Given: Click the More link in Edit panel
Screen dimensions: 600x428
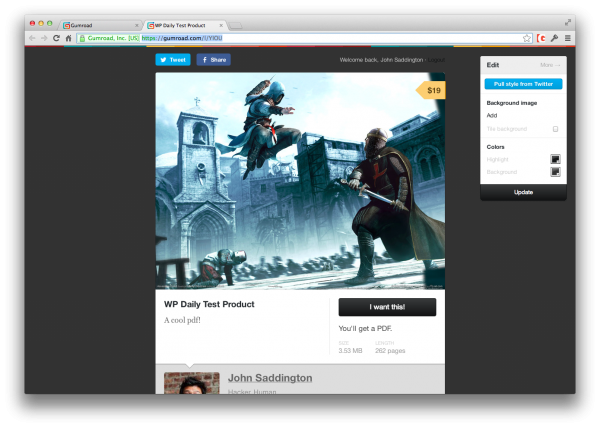Looking at the screenshot, I should tap(550, 65).
